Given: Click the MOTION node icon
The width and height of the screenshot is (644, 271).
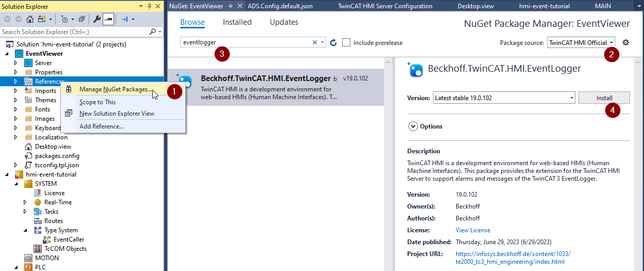Looking at the screenshot, I should (x=29, y=258).
